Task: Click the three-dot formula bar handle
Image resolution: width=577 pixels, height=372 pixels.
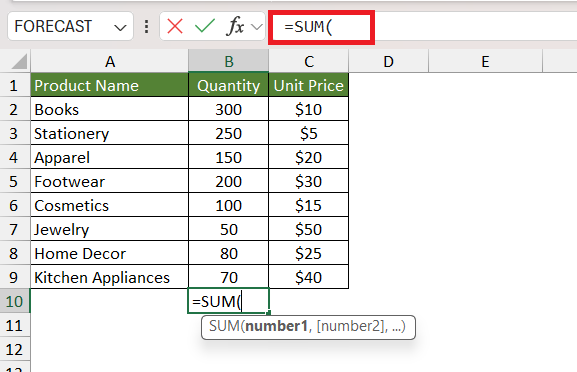Action: (146, 27)
